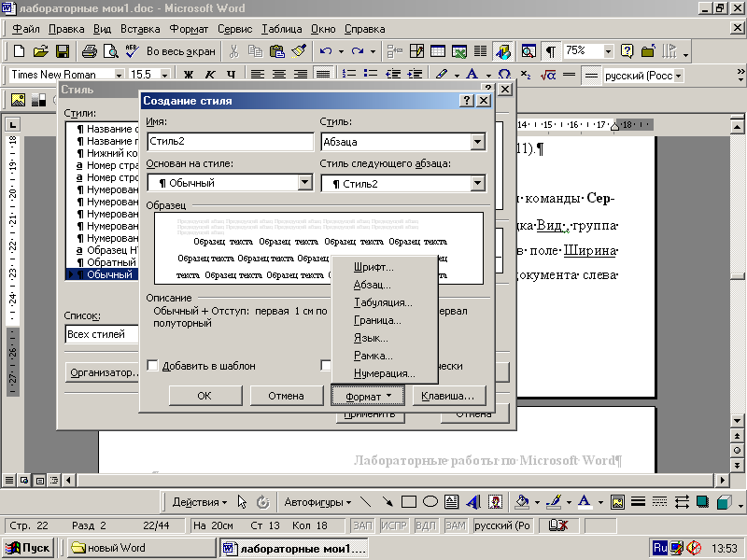Toggle ЗАМ overtype status indicator
This screenshot has height=560, width=747.
(x=456, y=525)
